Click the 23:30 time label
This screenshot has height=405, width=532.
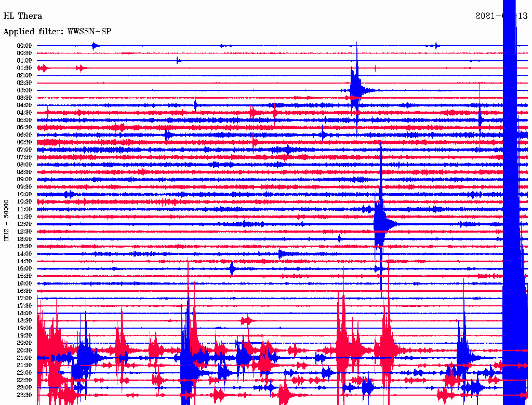coord(24,395)
